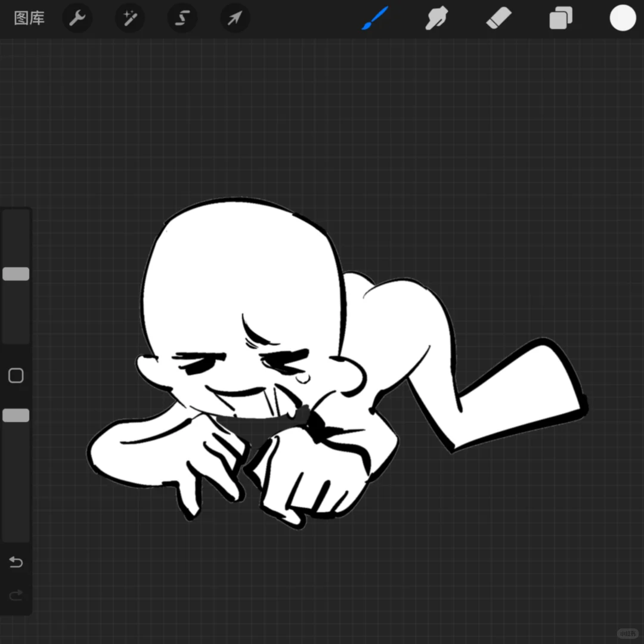
Task: Tap the square modify button in sidebar
Action: (16, 376)
